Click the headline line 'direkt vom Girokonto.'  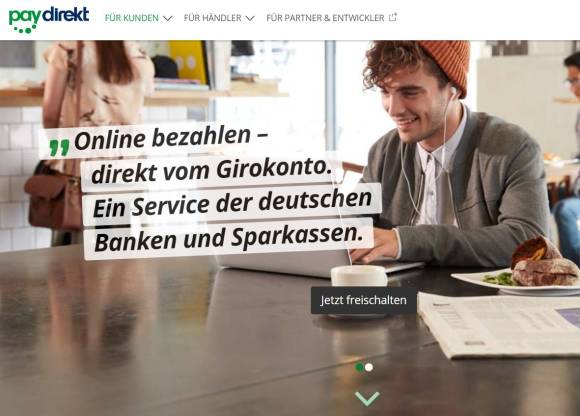pyautogui.click(x=211, y=170)
